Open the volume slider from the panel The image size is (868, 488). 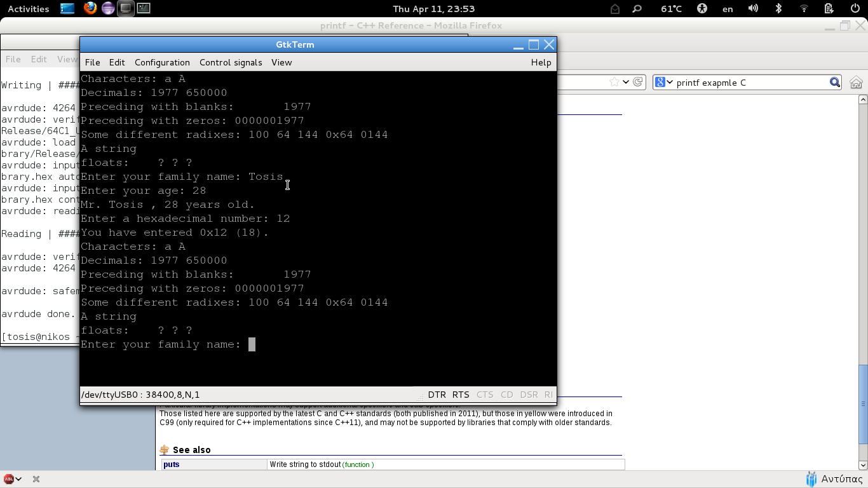[x=754, y=9]
